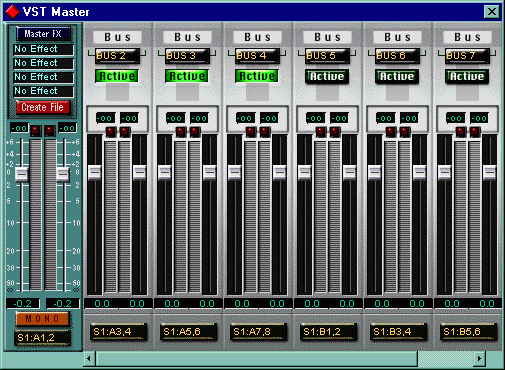Click the BUS 5 name field

tap(327, 56)
